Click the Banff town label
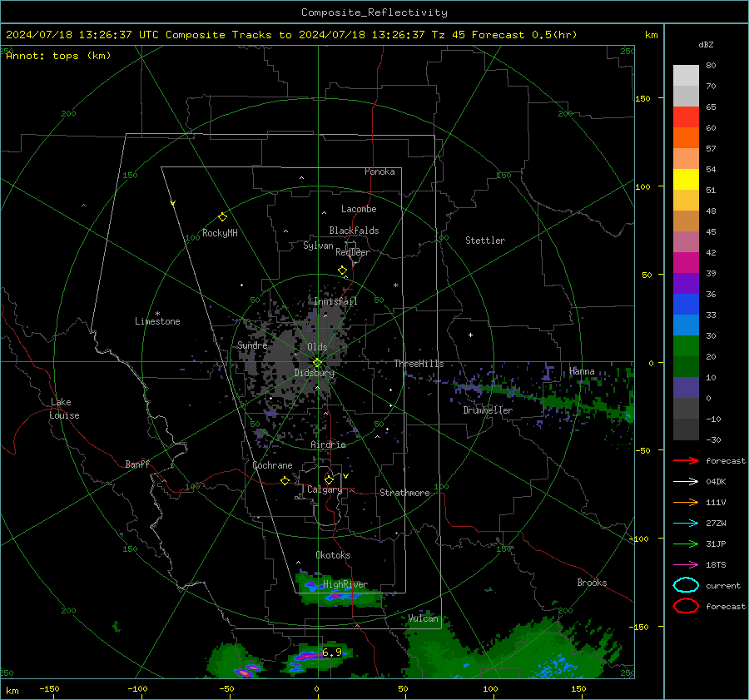Screen dimensions: 749x700 pyautogui.click(x=137, y=464)
